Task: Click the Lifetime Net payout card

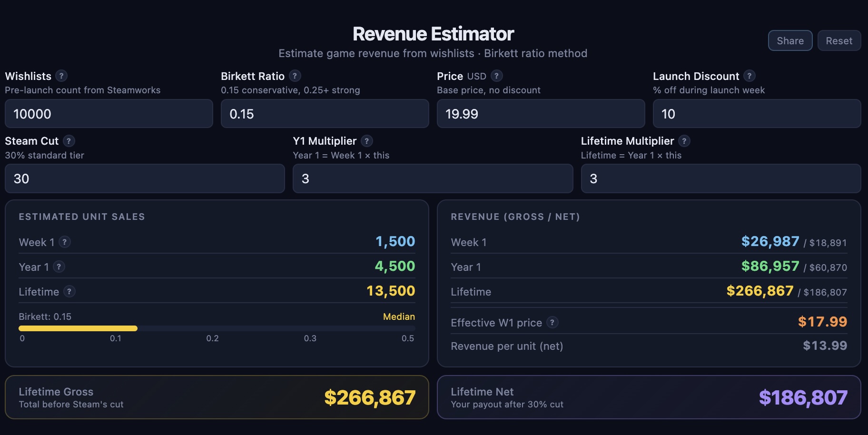Action: click(649, 397)
